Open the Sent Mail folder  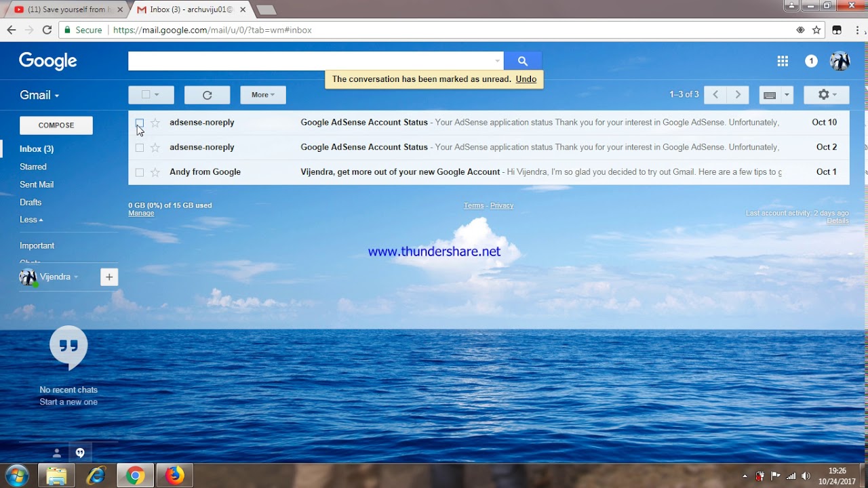(x=37, y=184)
